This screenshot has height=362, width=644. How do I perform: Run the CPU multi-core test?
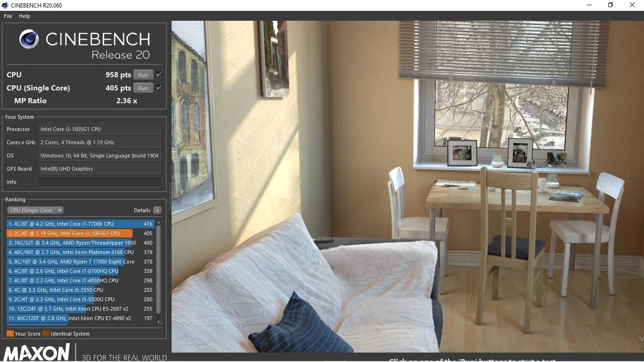(143, 74)
